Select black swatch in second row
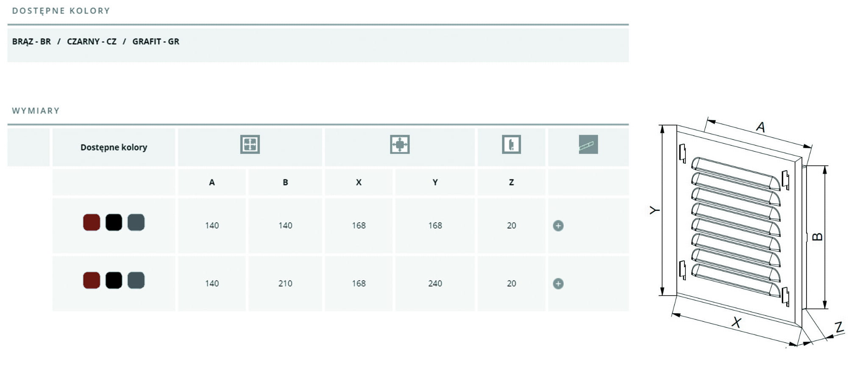868x370 pixels. point(114,280)
